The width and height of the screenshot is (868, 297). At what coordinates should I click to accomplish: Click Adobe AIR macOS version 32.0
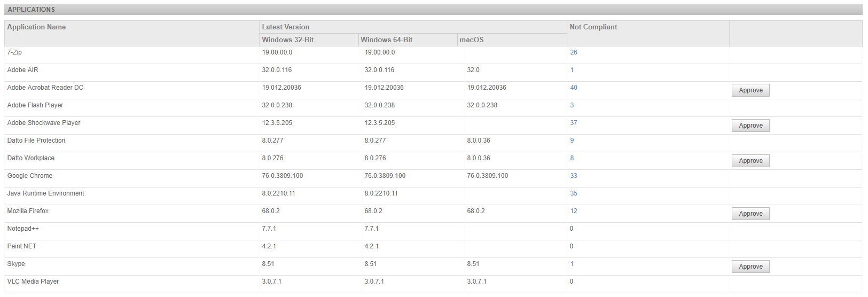click(473, 70)
